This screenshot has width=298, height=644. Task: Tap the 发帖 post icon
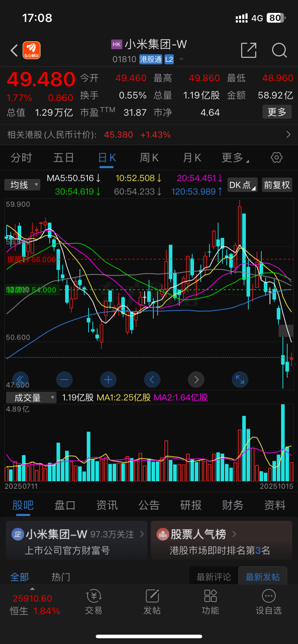[x=152, y=596]
